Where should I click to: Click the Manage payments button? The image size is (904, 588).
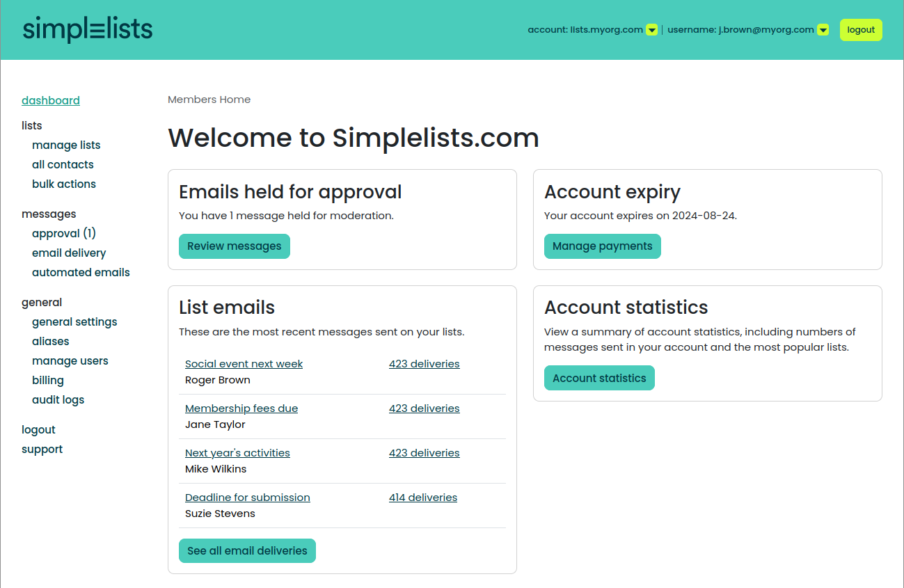(x=603, y=246)
